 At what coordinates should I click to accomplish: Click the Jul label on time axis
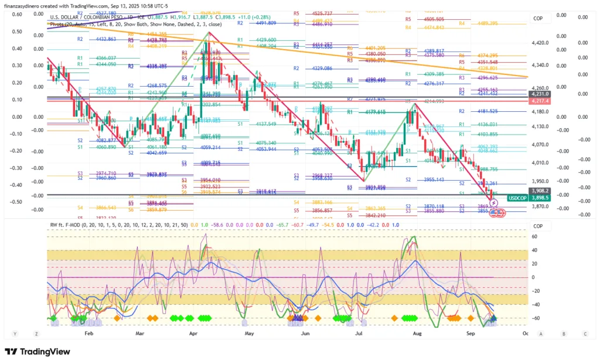pos(359,334)
